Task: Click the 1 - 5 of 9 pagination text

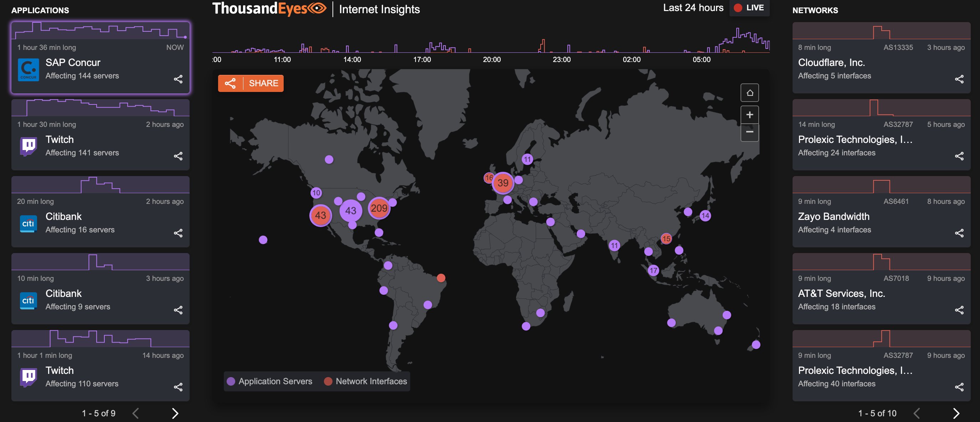Action: coord(99,413)
